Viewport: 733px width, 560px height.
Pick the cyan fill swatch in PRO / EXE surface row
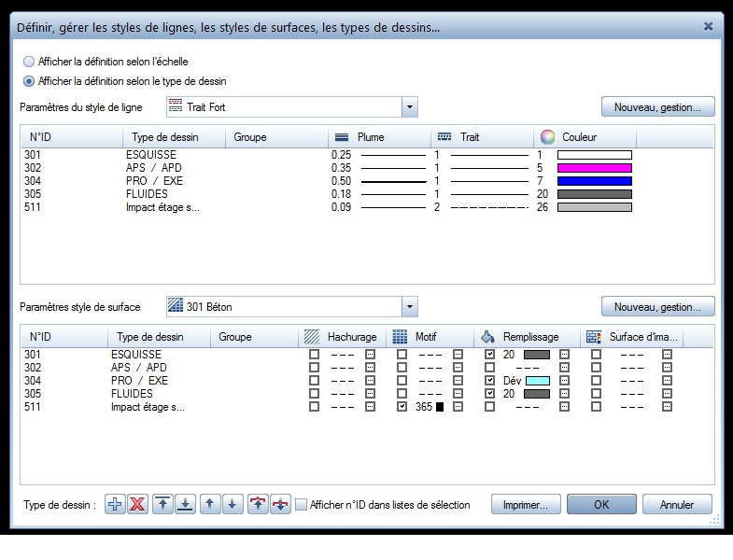click(x=538, y=381)
